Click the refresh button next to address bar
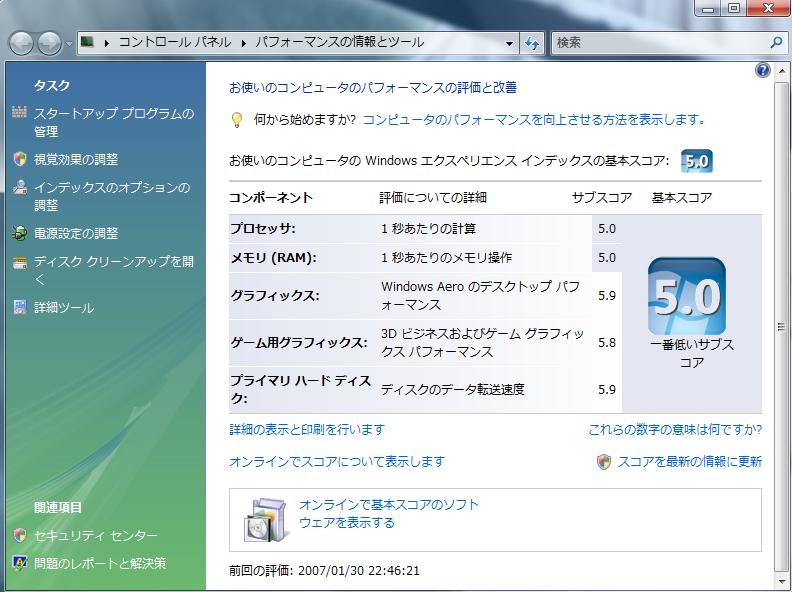This screenshot has width=792, height=592. coord(532,43)
